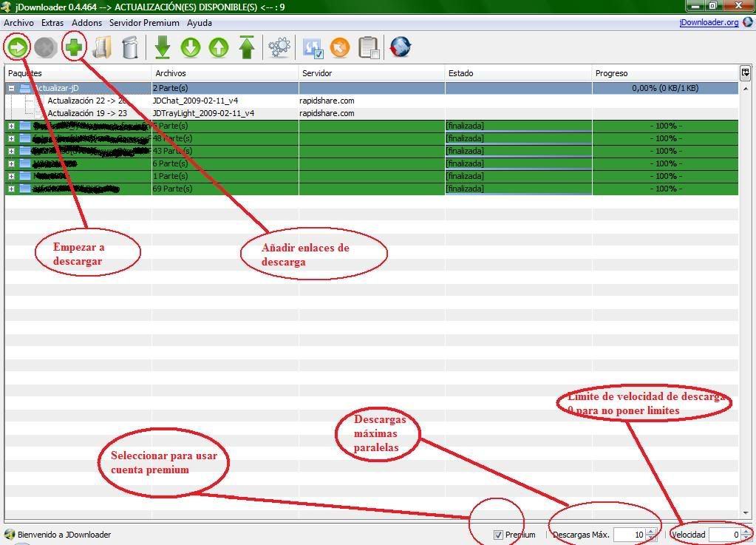Toggle clipboard monitoring toolbar icon

369,48
